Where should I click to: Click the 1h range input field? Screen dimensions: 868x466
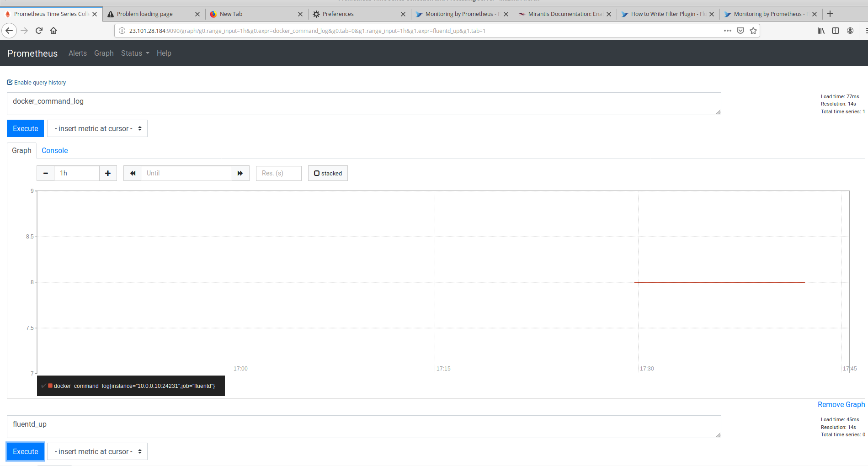pyautogui.click(x=77, y=173)
